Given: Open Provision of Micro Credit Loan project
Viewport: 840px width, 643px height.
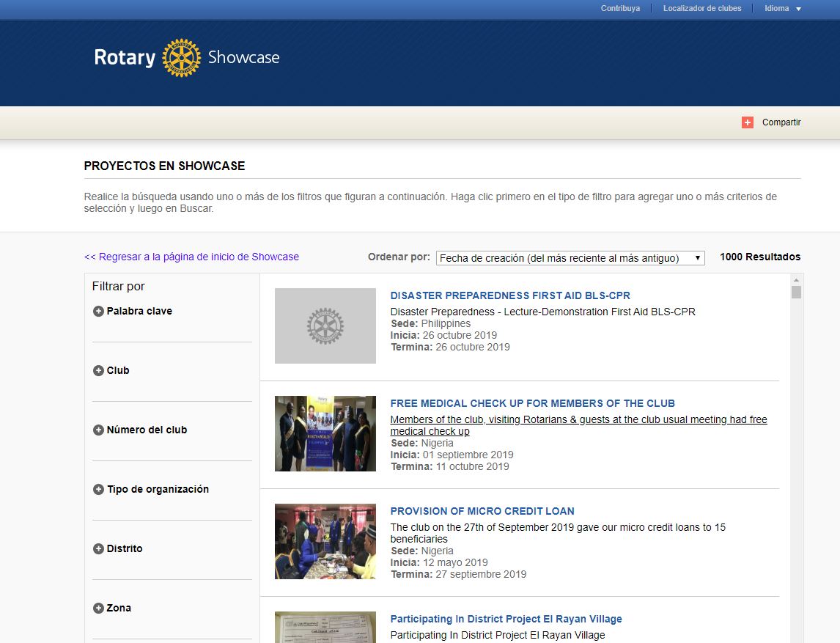Looking at the screenshot, I should click(x=482, y=511).
